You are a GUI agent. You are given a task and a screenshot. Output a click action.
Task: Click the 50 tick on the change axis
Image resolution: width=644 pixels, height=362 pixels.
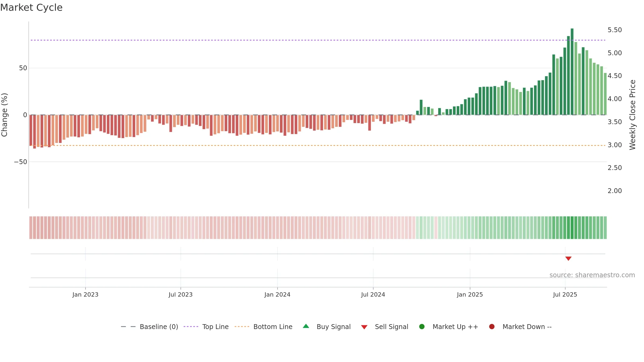(23, 68)
